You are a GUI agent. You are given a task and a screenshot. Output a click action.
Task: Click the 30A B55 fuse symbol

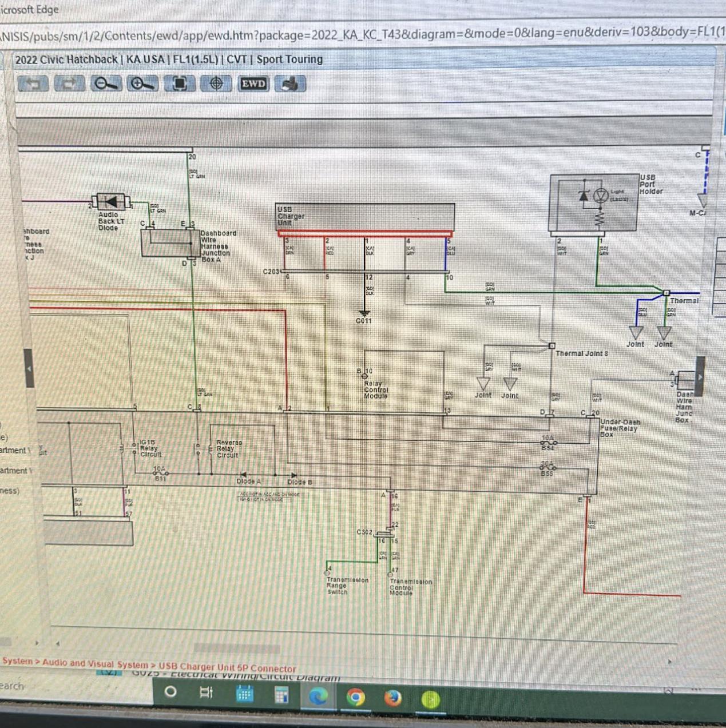(x=547, y=468)
